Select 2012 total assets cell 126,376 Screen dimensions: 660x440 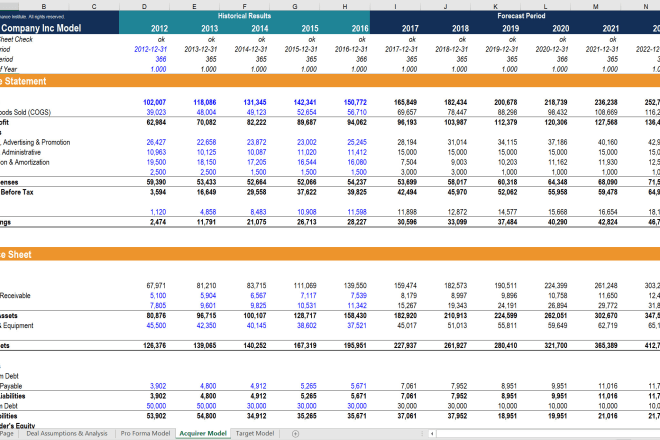click(154, 346)
